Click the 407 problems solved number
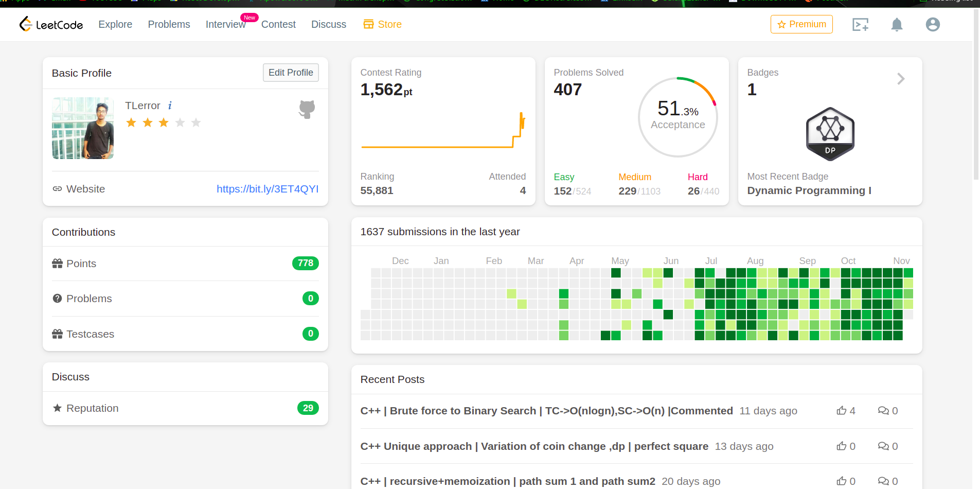Screen dimensions: 980x489 coord(568,90)
